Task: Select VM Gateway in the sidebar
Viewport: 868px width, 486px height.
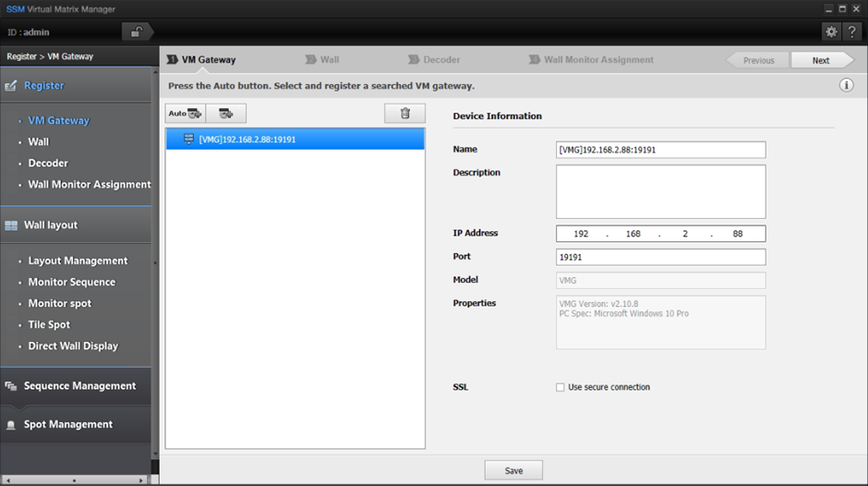Action: pyautogui.click(x=59, y=120)
